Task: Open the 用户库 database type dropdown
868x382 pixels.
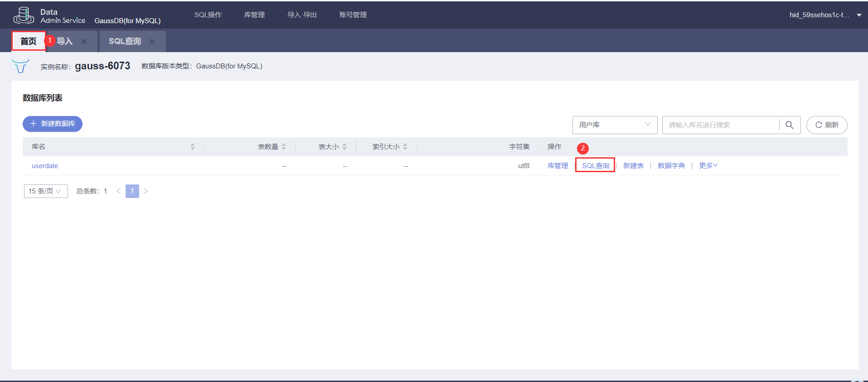Action: pos(615,125)
